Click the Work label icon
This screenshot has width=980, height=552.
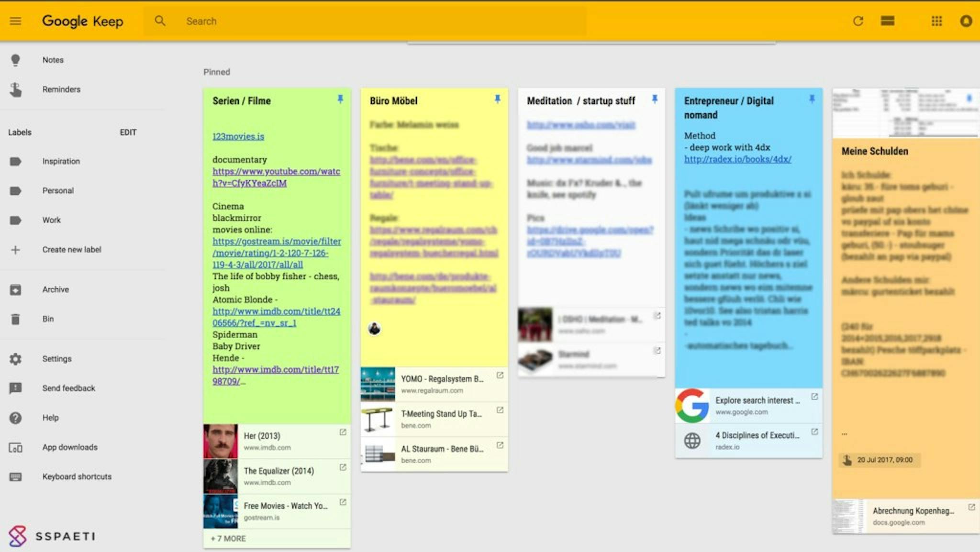click(x=15, y=220)
